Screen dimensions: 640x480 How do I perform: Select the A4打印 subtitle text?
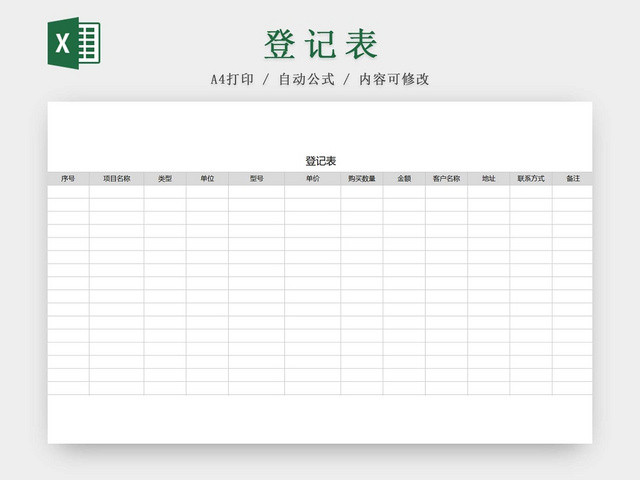click(x=232, y=79)
